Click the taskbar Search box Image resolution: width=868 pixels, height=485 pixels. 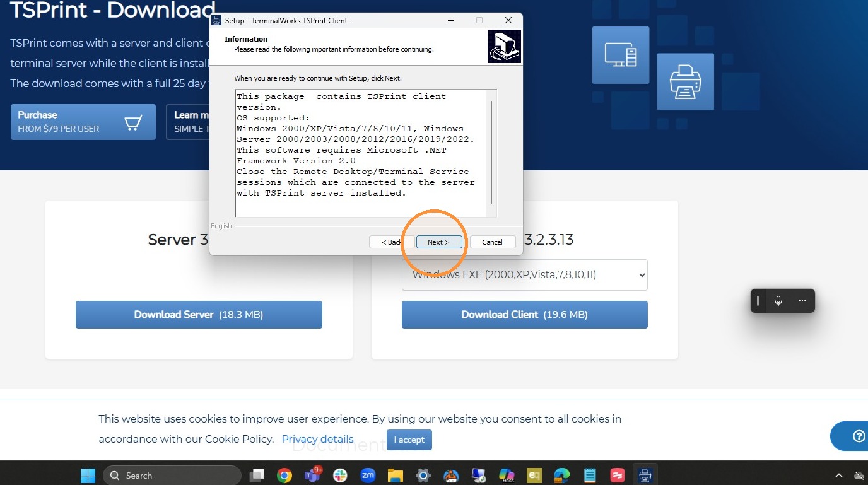(172, 476)
